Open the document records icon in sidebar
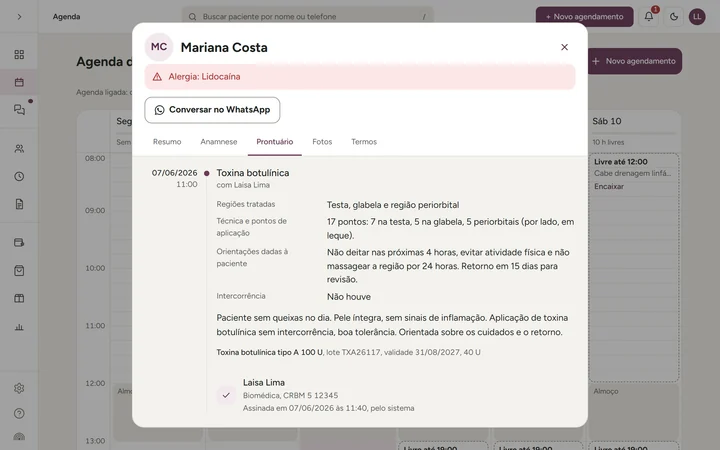The image size is (720, 450). (x=19, y=204)
